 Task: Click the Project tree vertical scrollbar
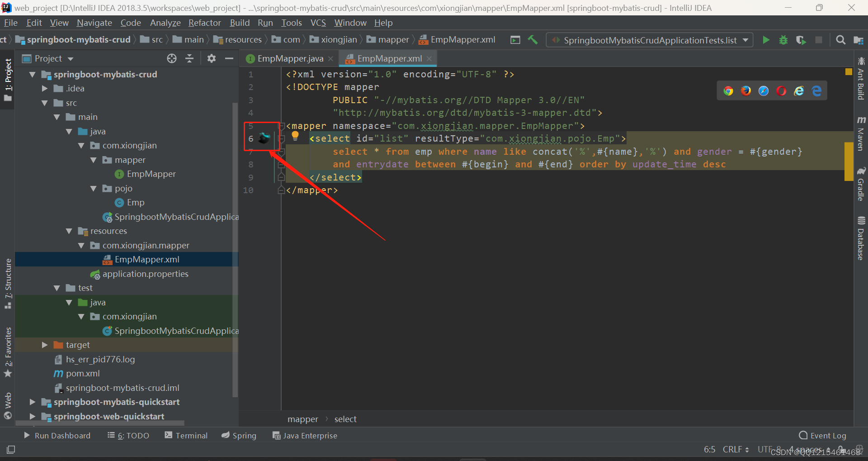click(235, 250)
